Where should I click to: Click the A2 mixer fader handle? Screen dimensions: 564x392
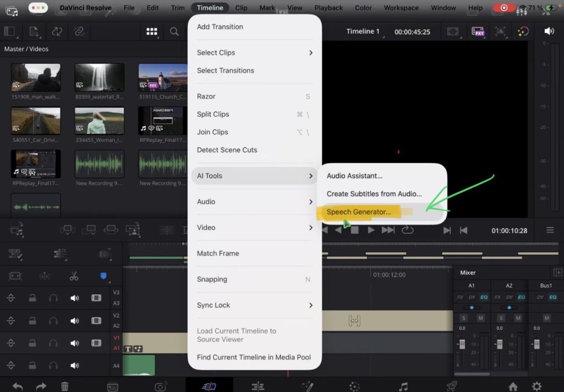[x=500, y=344]
